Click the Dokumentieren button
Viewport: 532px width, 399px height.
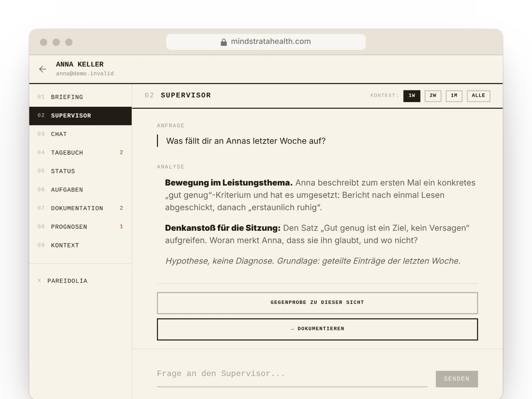(x=317, y=329)
